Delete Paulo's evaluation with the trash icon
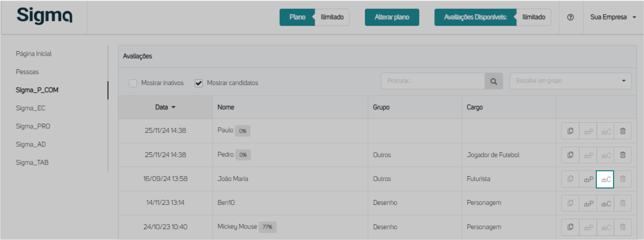This screenshot has width=644, height=240. pyautogui.click(x=623, y=131)
